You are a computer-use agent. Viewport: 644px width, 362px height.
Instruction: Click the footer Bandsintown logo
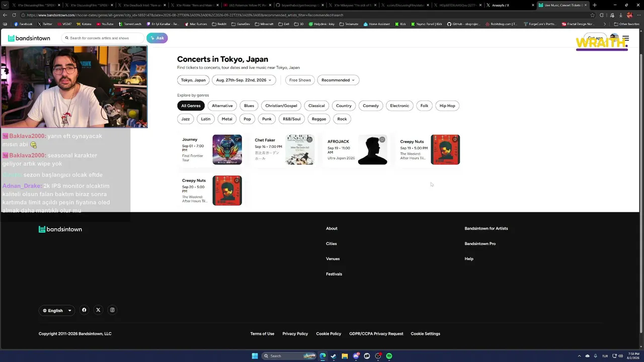click(x=60, y=229)
